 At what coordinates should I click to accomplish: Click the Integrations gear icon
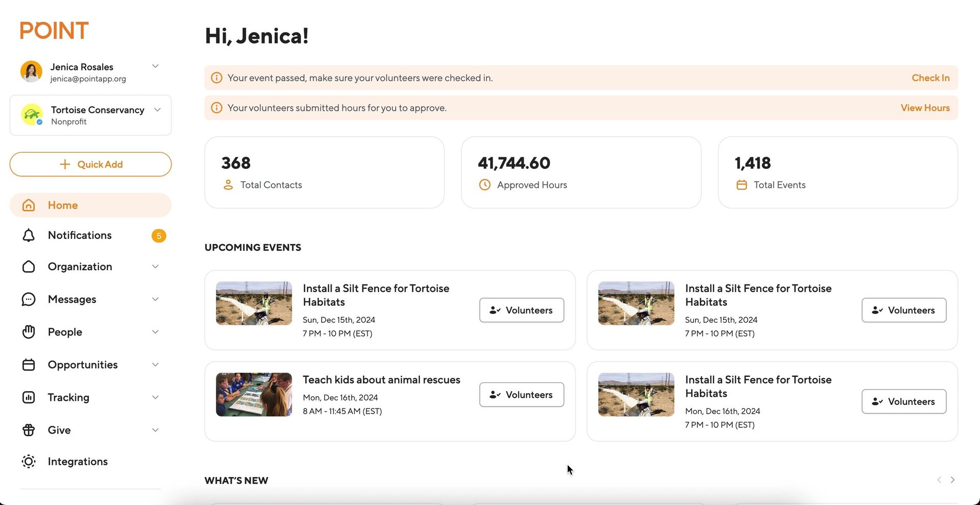(x=29, y=462)
